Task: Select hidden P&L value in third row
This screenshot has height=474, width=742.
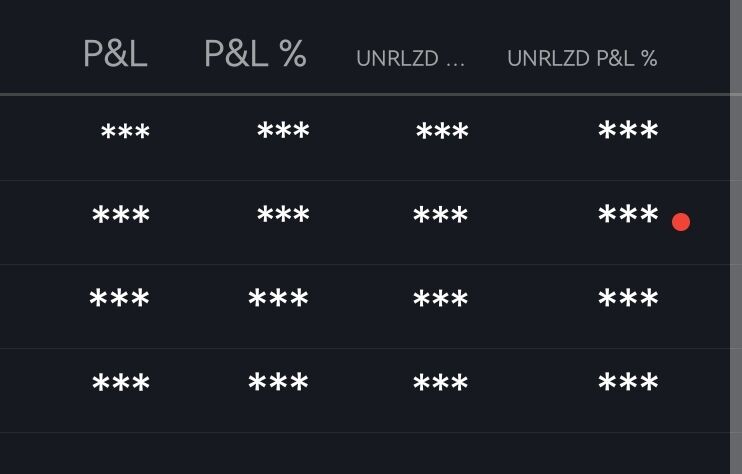Action: (119, 298)
